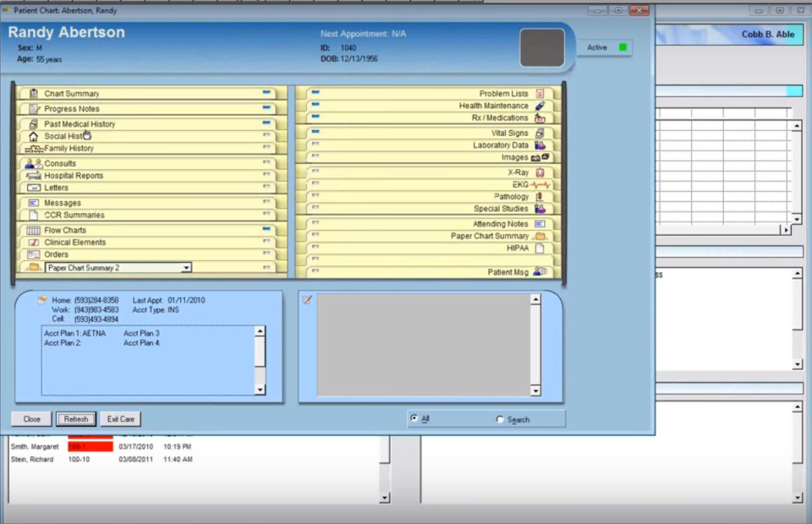The width and height of the screenshot is (812, 524).
Task: Click the notes edit icon beside gray box
Action: (x=308, y=299)
